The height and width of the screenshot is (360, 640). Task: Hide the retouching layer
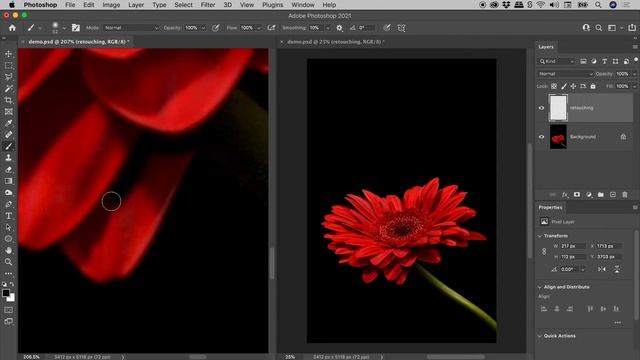[542, 108]
